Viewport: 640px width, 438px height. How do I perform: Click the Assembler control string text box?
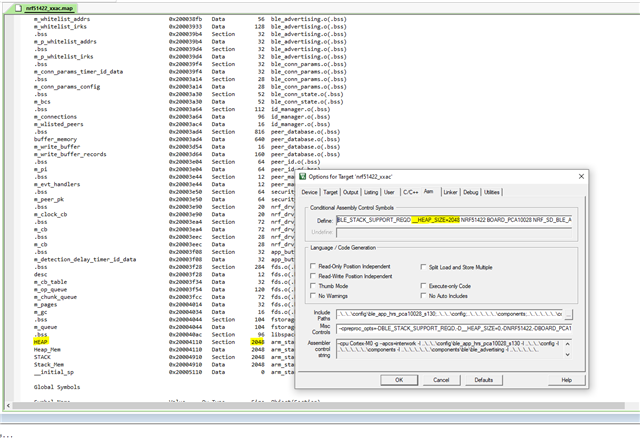450,349
